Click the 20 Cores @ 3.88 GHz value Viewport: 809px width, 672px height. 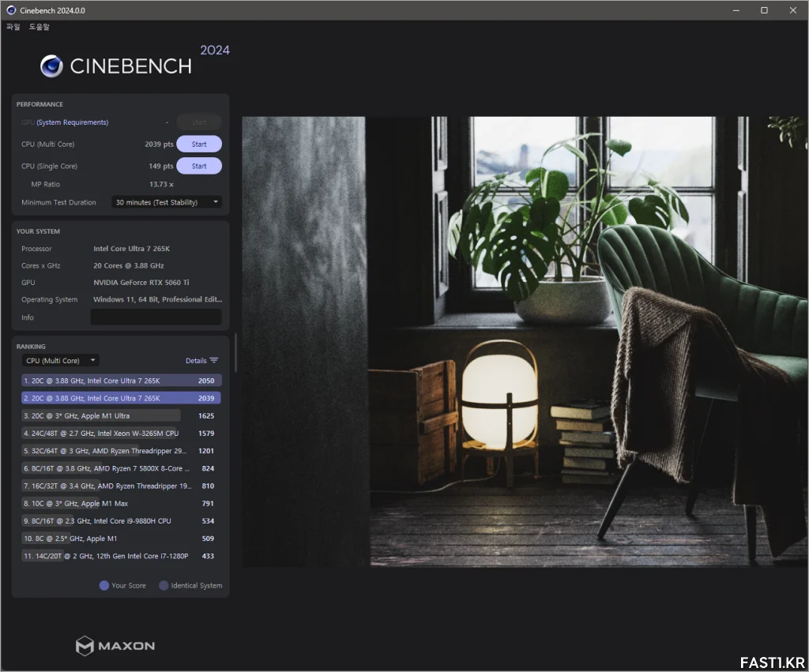pos(129,265)
